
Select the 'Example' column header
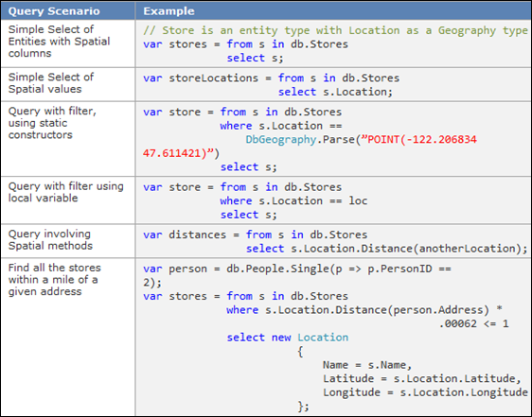click(333, 10)
